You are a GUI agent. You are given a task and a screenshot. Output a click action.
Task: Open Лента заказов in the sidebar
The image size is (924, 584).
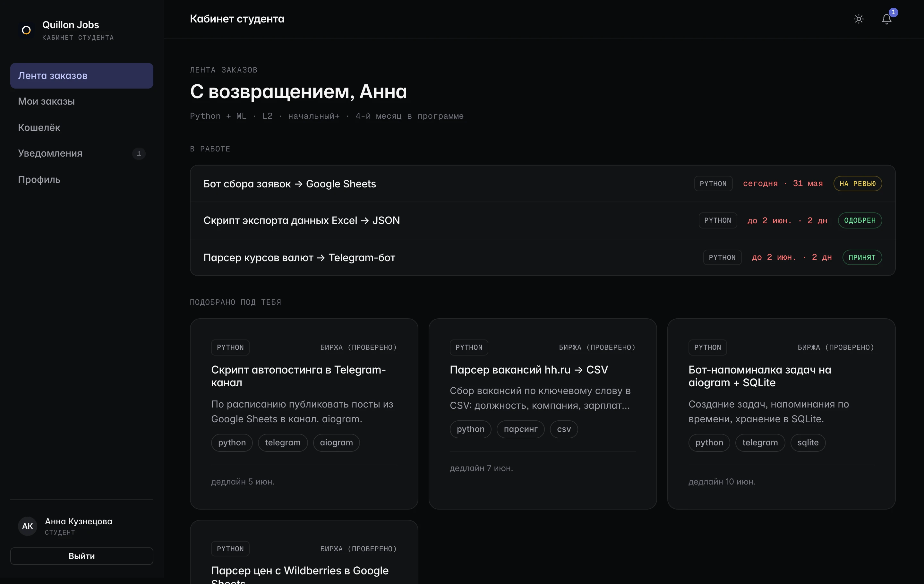click(x=82, y=76)
